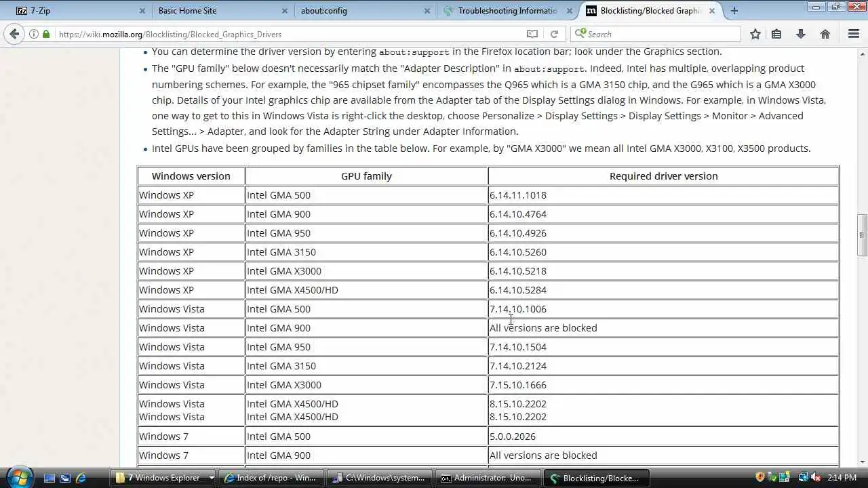Click the Required driver version column header

point(663,176)
